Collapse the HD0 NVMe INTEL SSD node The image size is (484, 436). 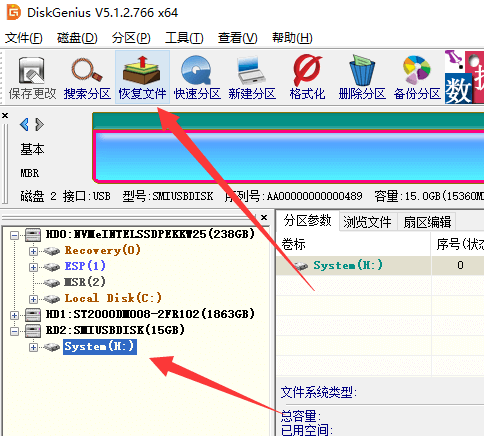[x=14, y=235]
